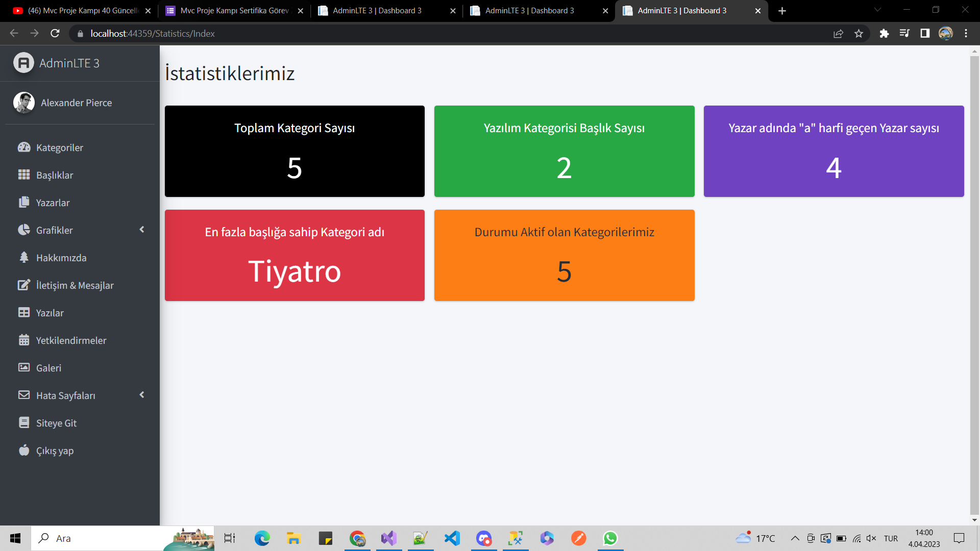
Task: Open Başlıklar via its grid icon
Action: coord(24,174)
